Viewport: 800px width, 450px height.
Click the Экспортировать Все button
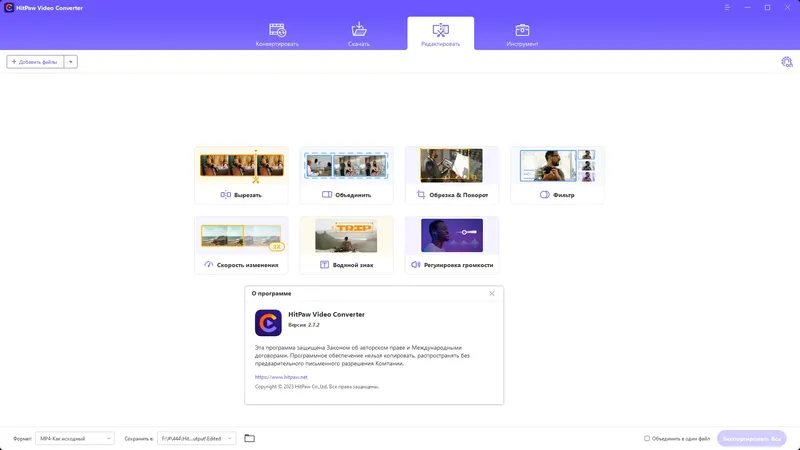752,438
